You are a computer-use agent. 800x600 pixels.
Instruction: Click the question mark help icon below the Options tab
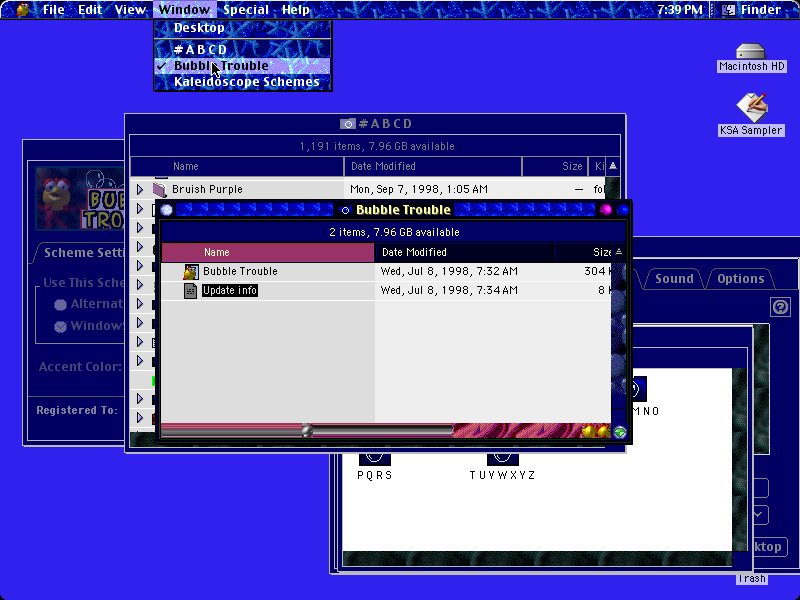pyautogui.click(x=780, y=307)
